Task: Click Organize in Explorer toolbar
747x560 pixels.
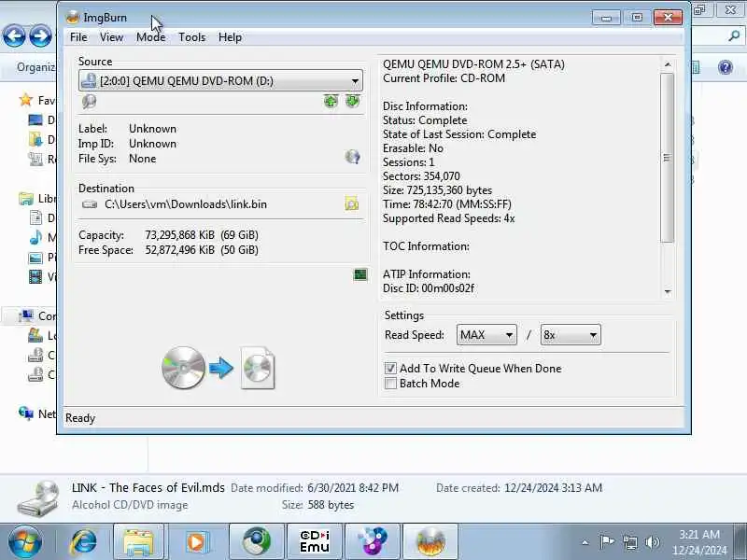Action: (x=35, y=67)
